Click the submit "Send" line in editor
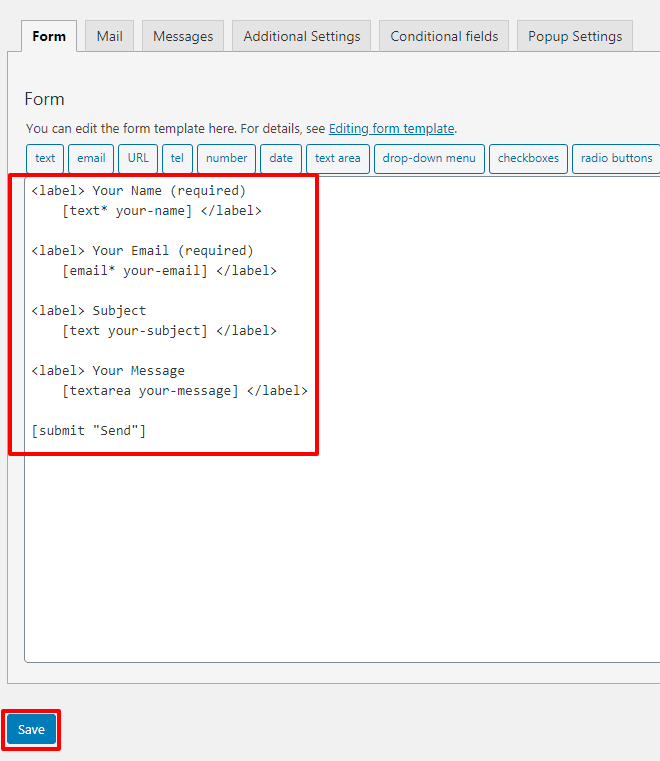 pyautogui.click(x=89, y=430)
